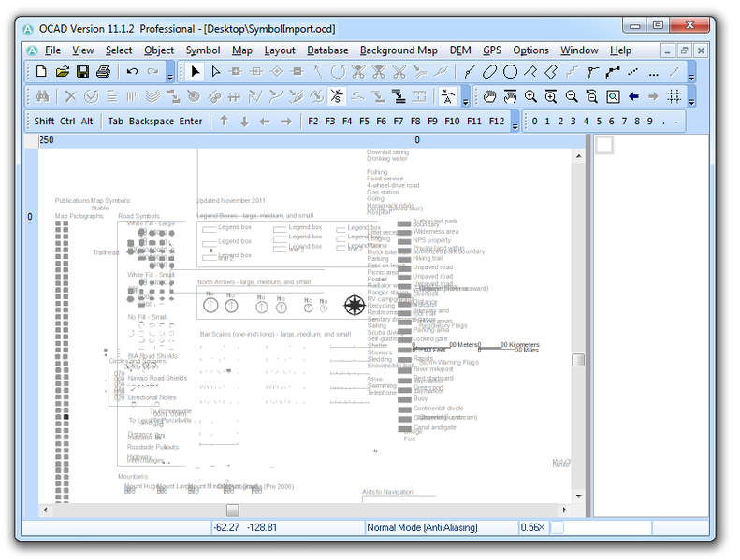Choose the straight line drawing mode
Screen dimensions: 740x560
(x=592, y=72)
